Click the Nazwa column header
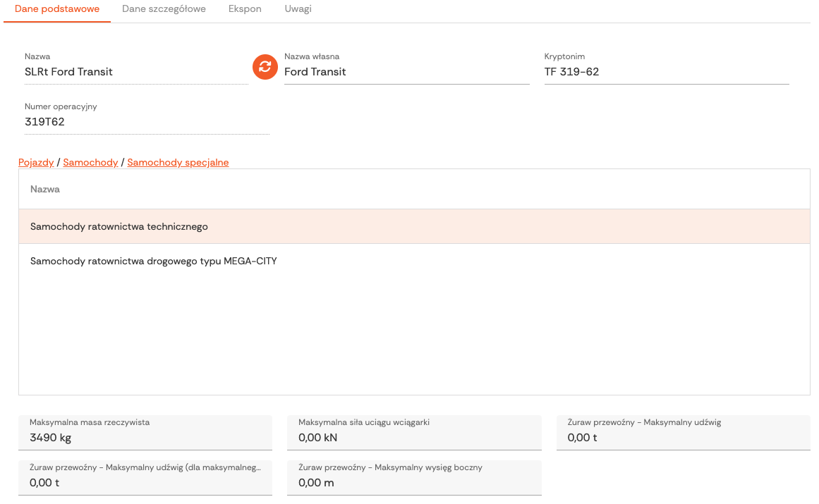Screen dimensions: 819x504 45,189
